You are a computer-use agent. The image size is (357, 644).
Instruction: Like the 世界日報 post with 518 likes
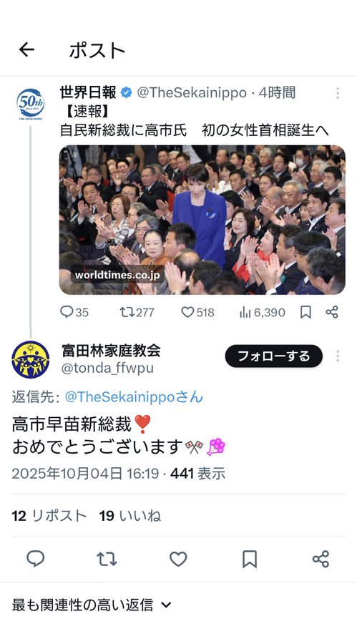click(x=197, y=312)
